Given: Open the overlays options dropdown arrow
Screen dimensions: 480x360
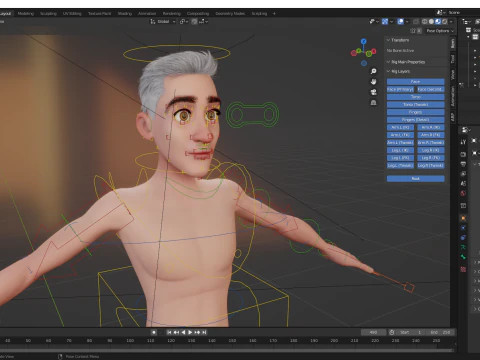Looking at the screenshot, I should 407,21.
